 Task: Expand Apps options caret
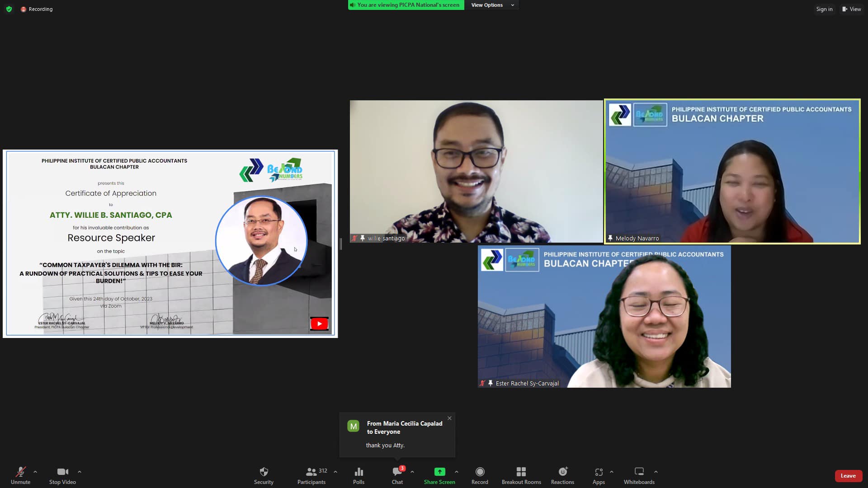(x=612, y=472)
